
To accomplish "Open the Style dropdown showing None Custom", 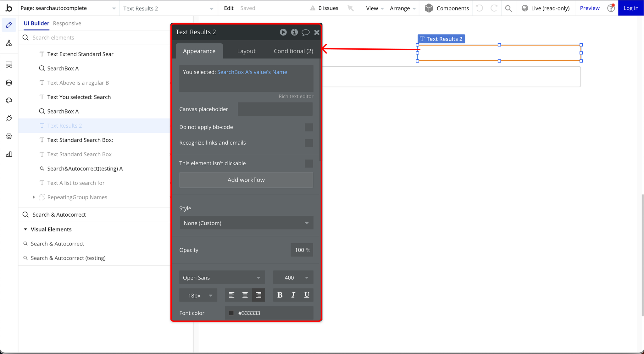I will tap(246, 223).
